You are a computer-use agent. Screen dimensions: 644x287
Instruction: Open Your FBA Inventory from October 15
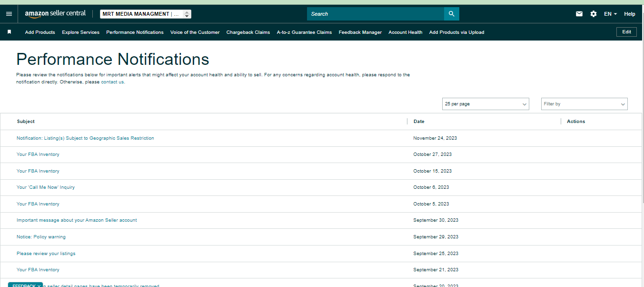pyautogui.click(x=38, y=171)
